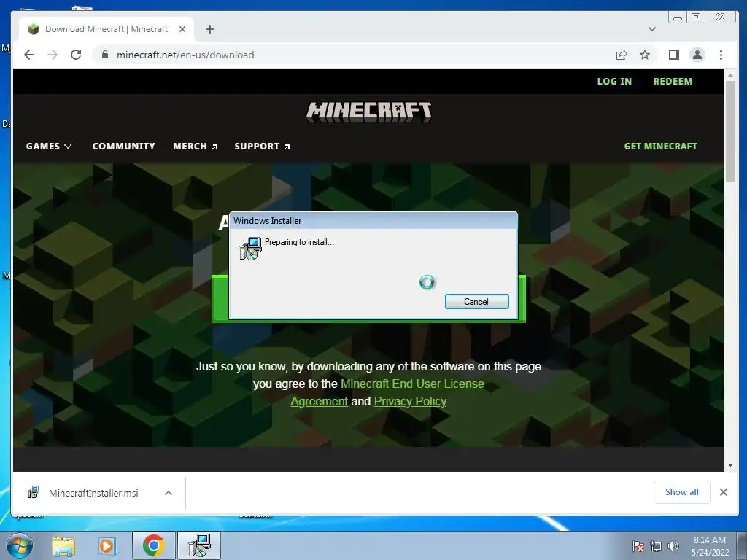Click Show all downloads
Image resolution: width=747 pixels, height=560 pixels.
[681, 492]
